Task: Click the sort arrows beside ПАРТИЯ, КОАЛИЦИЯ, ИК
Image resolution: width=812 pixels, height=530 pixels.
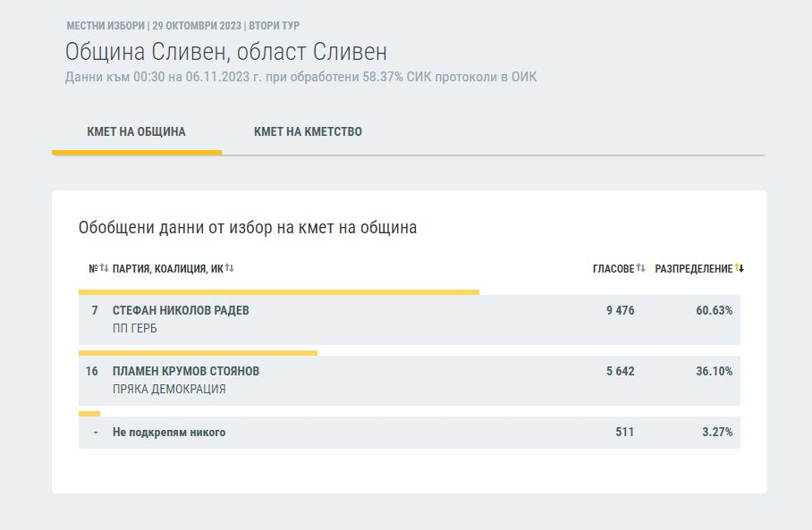Action: point(230,267)
